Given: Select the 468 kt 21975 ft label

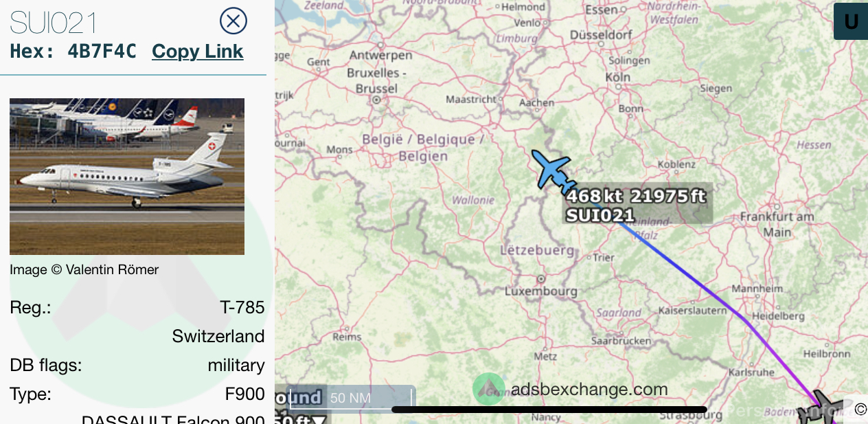Looking at the screenshot, I should [636, 197].
